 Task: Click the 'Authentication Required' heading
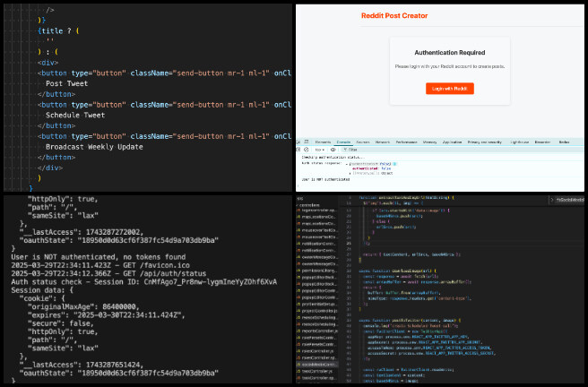(450, 53)
